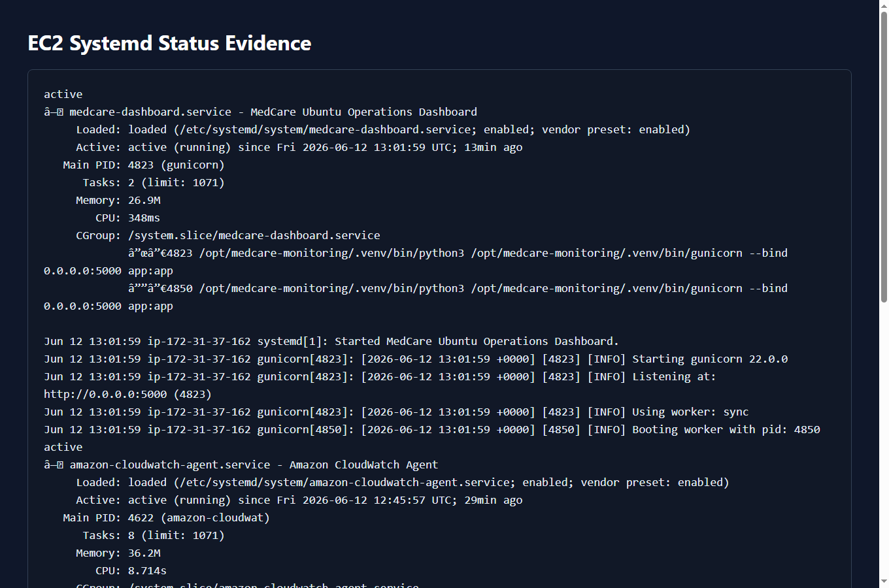Click the 'active' status word above amazon-cloudwatch-agent

pos(63,447)
